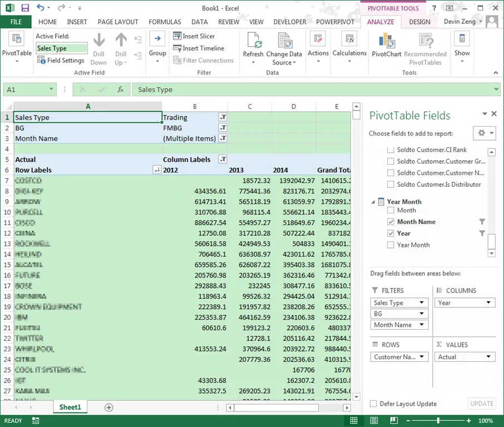Viewport: 504px width, 427px height.
Task: Add a new sheet with plus icon
Action: (109, 408)
